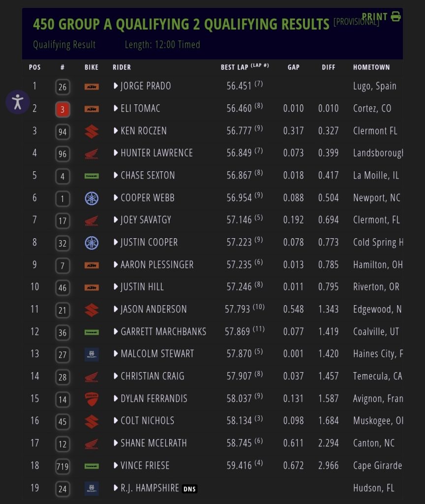The image size is (425, 504).
Task: Click the Husqvarna logo beside Malcolm Stewart
Action: click(x=91, y=354)
